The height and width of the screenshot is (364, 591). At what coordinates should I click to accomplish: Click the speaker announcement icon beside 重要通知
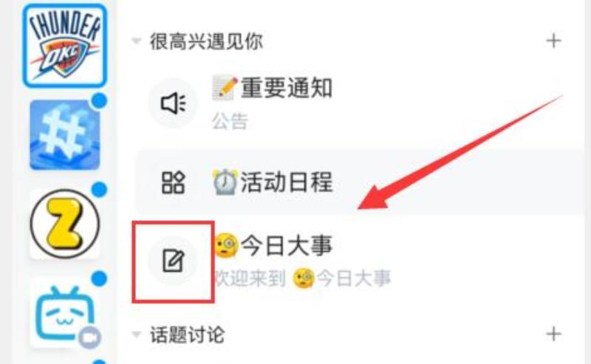pos(173,103)
